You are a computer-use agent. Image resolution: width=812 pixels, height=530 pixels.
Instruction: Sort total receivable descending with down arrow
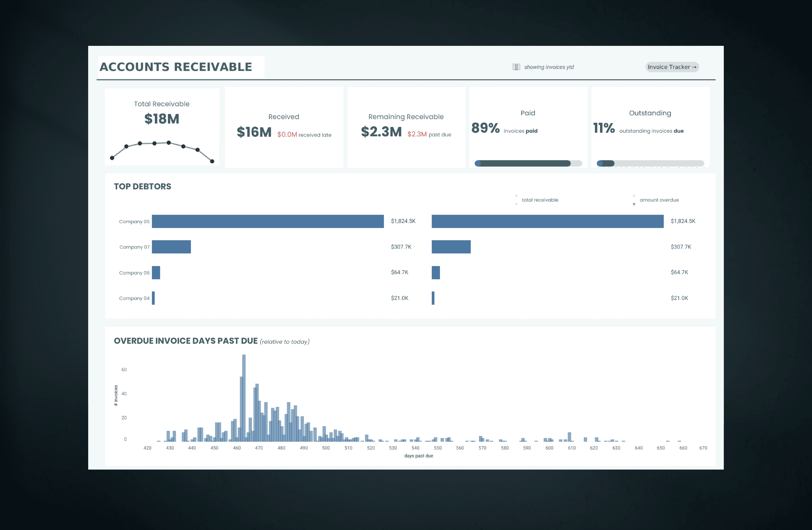(516, 204)
